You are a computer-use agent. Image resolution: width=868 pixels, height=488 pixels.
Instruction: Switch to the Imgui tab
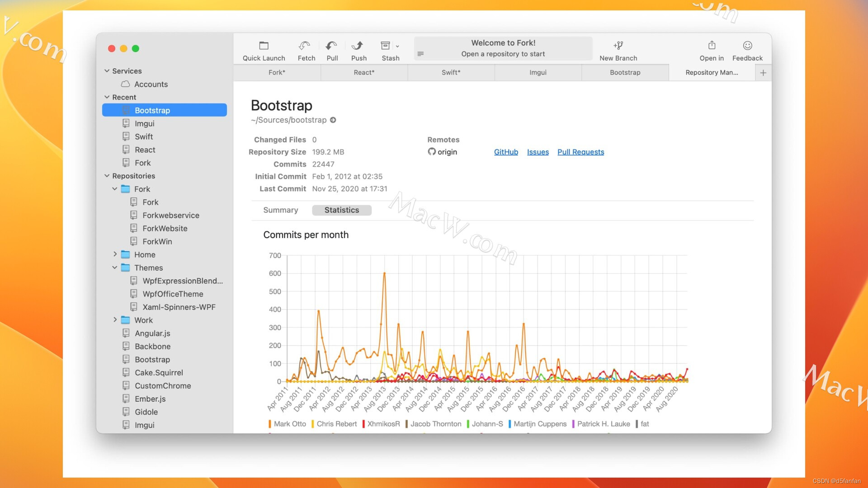pyautogui.click(x=538, y=72)
